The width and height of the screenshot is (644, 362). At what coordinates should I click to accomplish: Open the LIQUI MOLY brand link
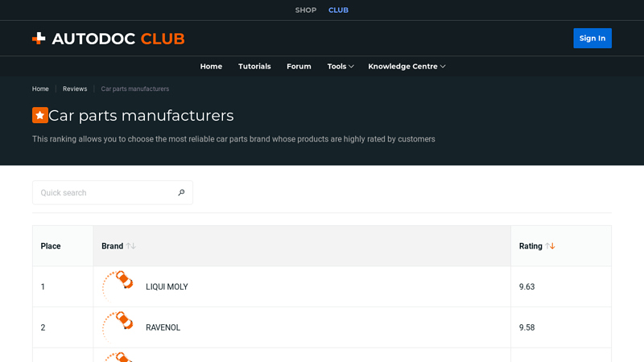[x=167, y=287]
